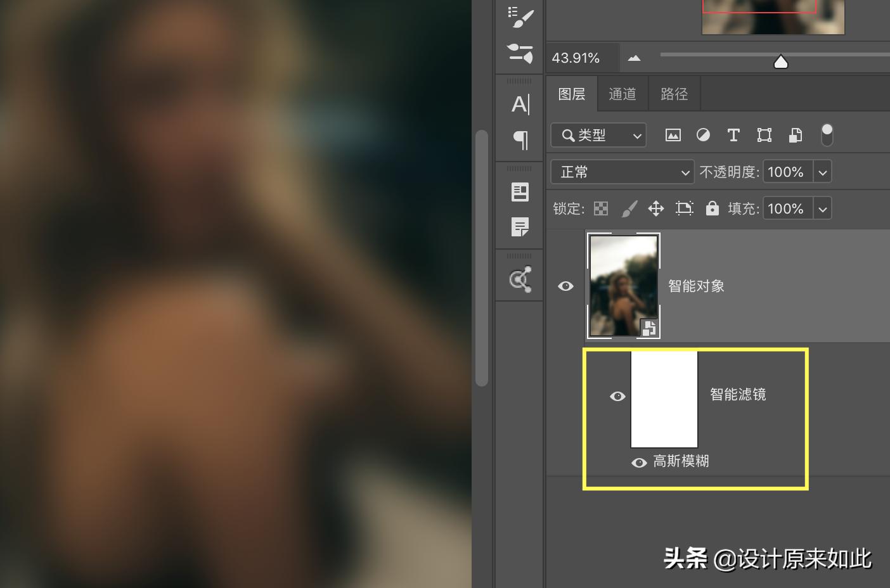This screenshot has height=588, width=890.
Task: Enable lock transparent pixels in Layers panel
Action: (600, 208)
